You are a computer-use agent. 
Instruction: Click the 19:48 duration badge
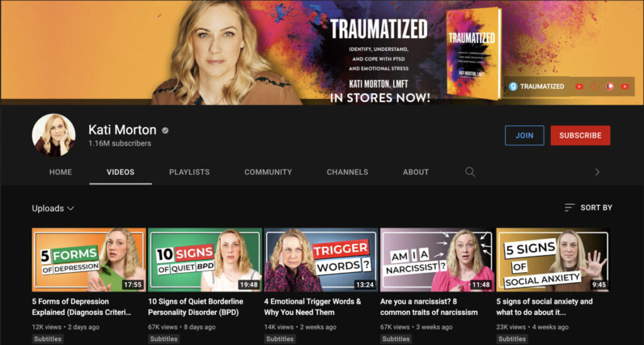click(x=249, y=285)
